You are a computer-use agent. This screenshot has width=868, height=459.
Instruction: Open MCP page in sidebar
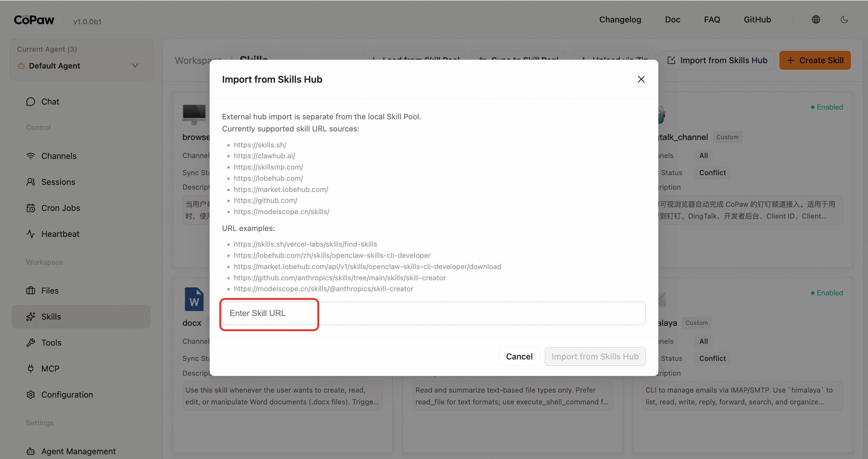tap(50, 369)
